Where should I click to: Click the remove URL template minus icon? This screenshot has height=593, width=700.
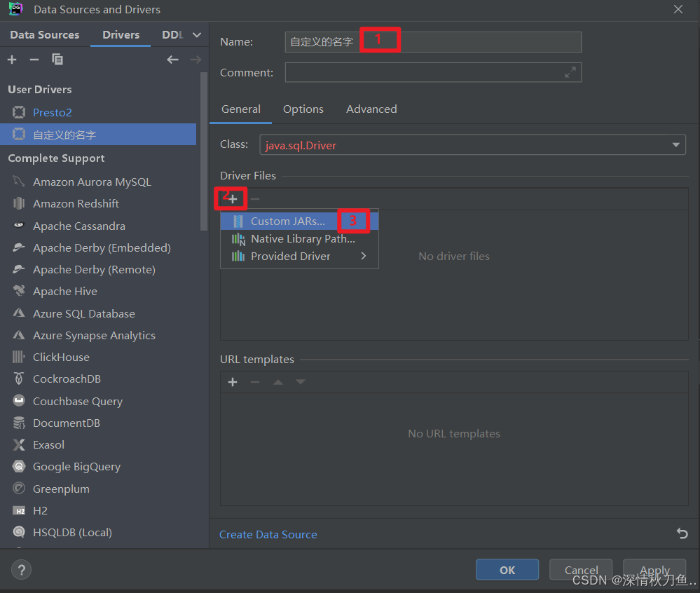(x=255, y=382)
